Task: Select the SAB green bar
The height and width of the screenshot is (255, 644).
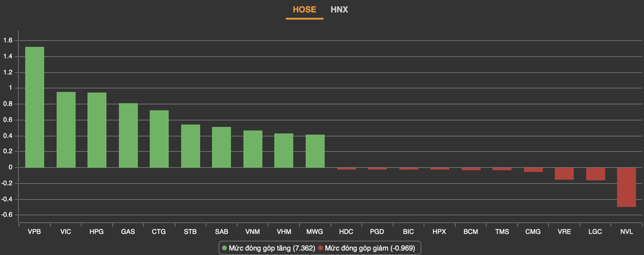Action: tap(222, 148)
